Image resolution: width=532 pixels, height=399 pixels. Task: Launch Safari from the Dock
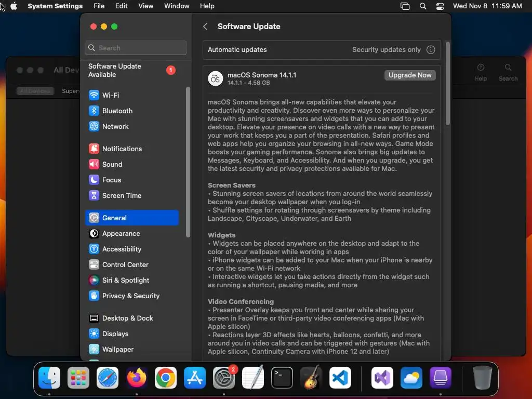coord(108,378)
